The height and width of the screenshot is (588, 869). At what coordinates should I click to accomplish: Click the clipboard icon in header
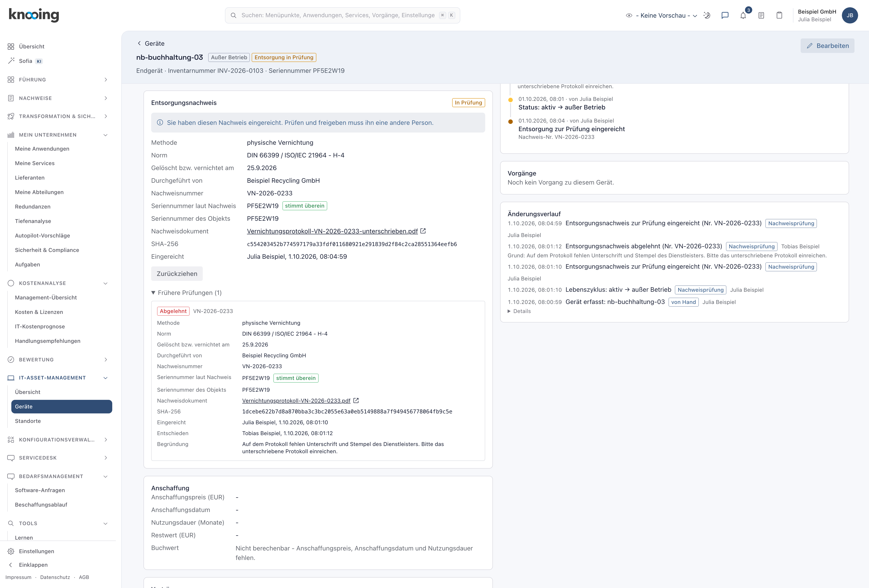pos(779,15)
